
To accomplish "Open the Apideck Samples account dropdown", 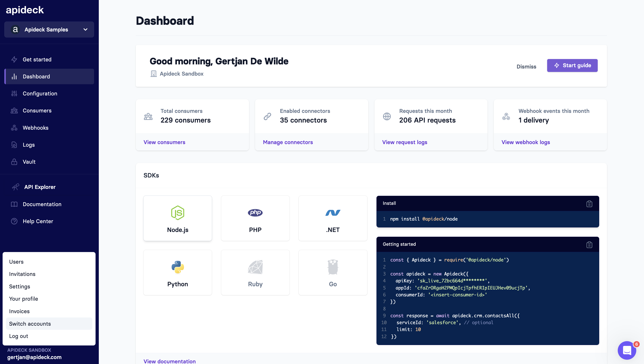I will tap(49, 30).
